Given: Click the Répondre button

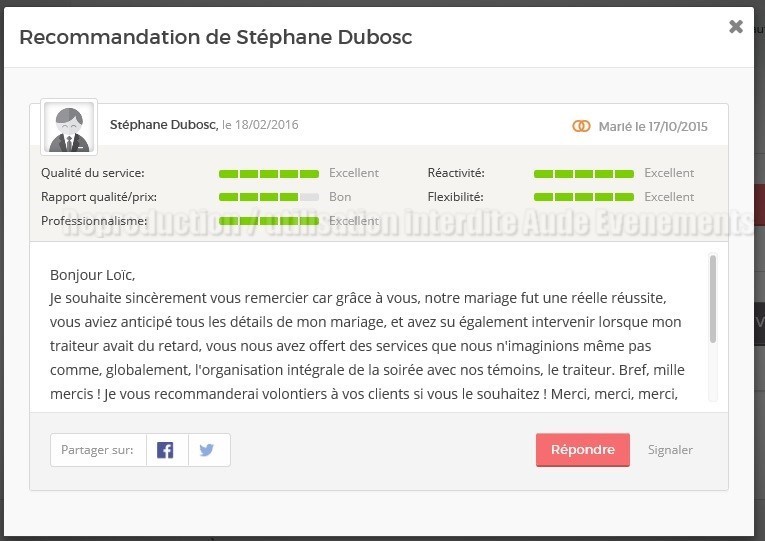Looking at the screenshot, I should (583, 450).
